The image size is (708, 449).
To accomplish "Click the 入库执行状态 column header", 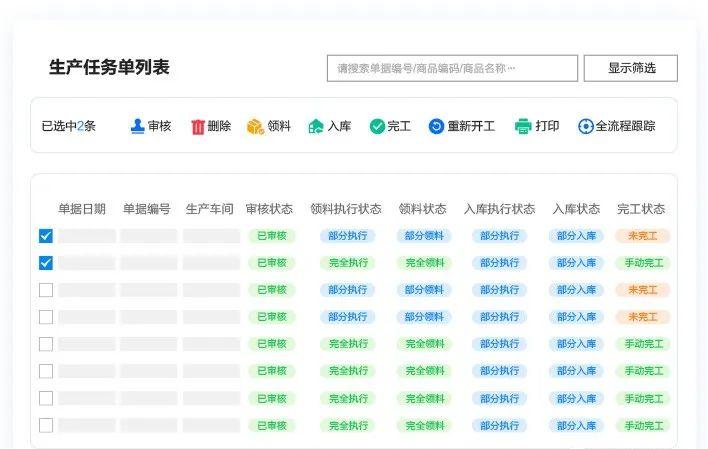I will (x=499, y=209).
